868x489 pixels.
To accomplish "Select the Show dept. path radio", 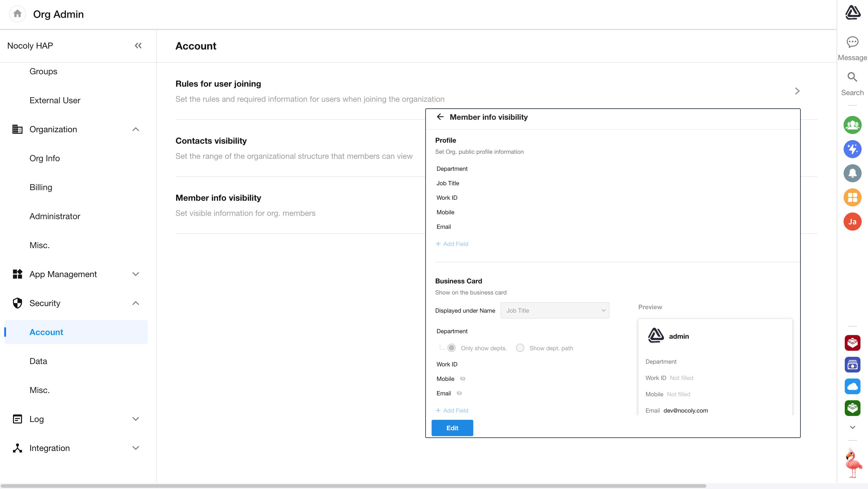I will click(520, 348).
